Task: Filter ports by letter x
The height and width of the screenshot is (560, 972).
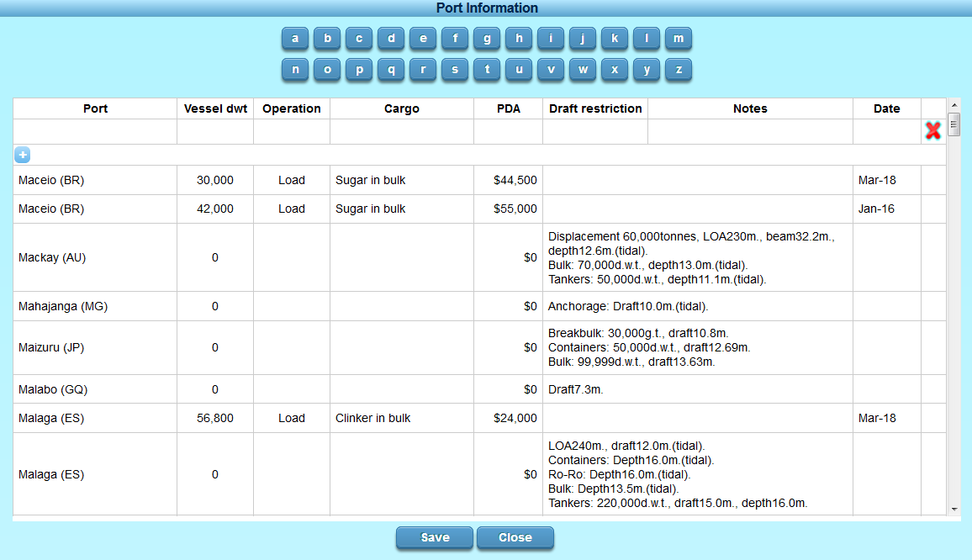Action: click(615, 70)
